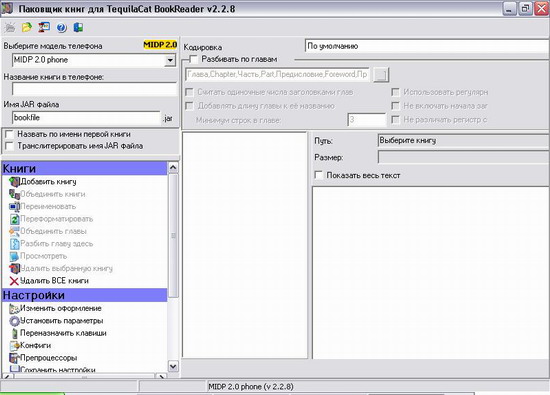Viewport: 550px width, 395px height.
Task: Toggle Добавлять длину главы к её названию
Action: 189,106
